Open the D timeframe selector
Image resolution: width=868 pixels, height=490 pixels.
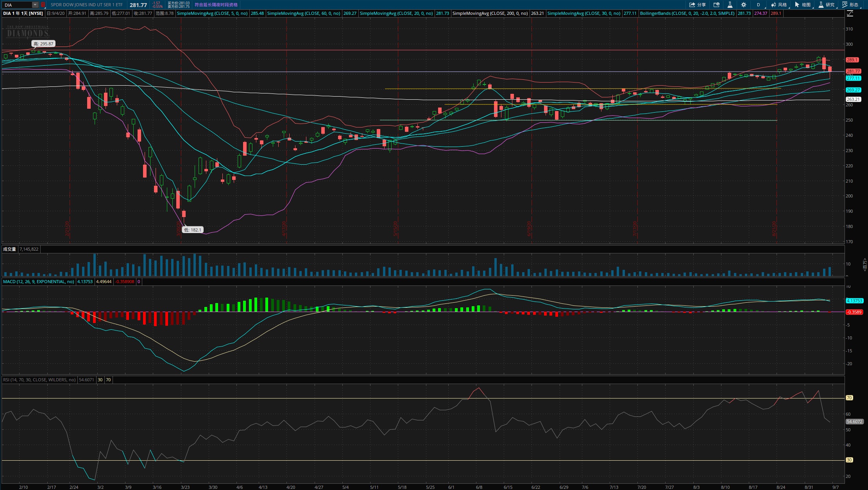pos(758,5)
